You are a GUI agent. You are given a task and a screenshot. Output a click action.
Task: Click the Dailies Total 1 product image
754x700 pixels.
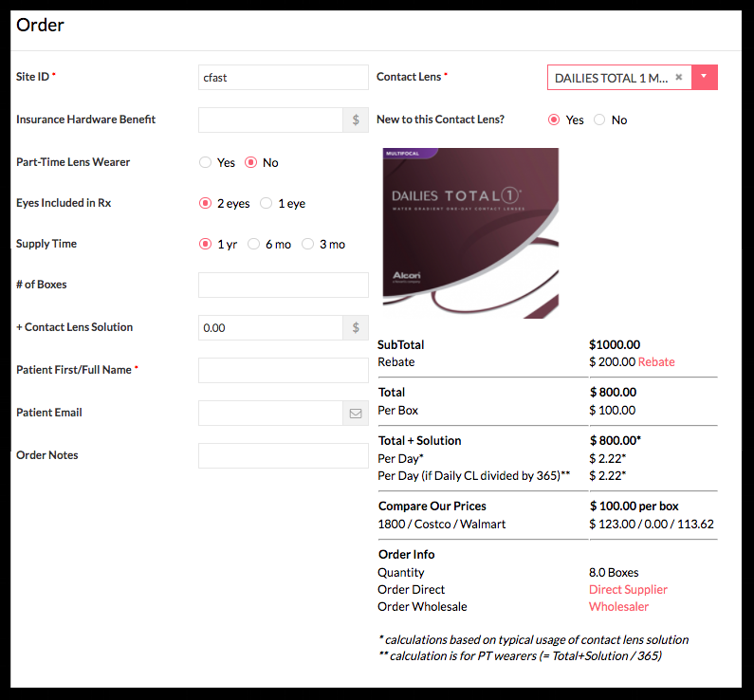[470, 233]
